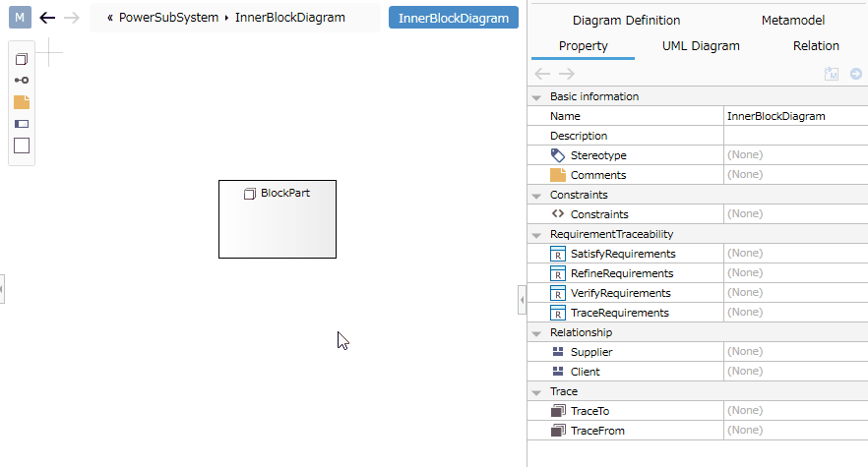Screen dimensions: 868x467
Task: Click the model reference icon in property toolbar
Action: pyautogui.click(x=832, y=74)
